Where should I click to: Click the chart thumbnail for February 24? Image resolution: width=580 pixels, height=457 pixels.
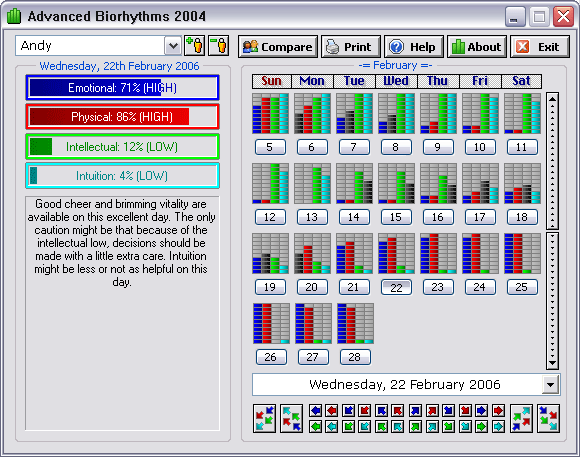[479, 253]
